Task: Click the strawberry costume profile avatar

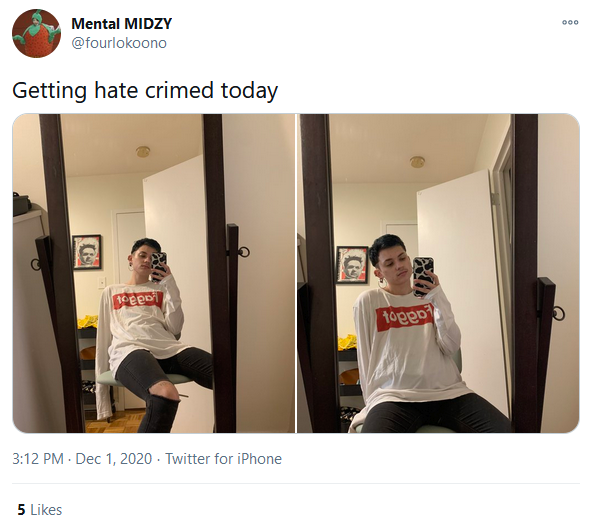Action: tap(36, 33)
